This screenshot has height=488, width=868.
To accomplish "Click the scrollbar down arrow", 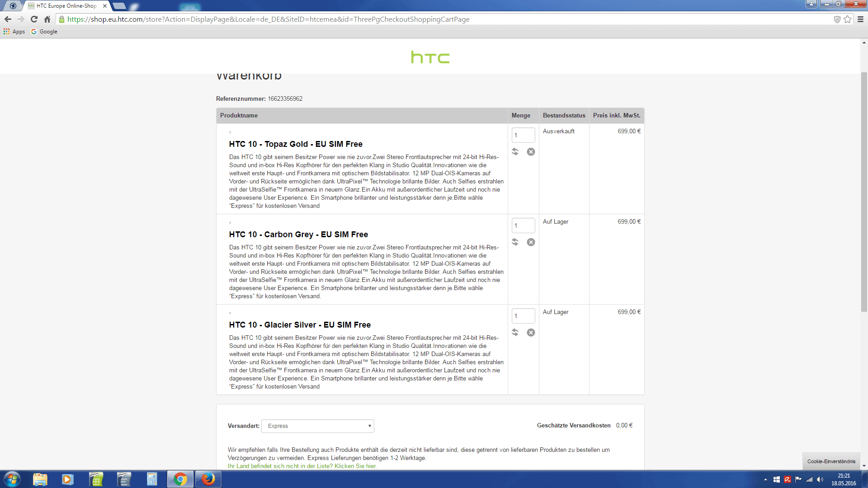I will coord(864,466).
